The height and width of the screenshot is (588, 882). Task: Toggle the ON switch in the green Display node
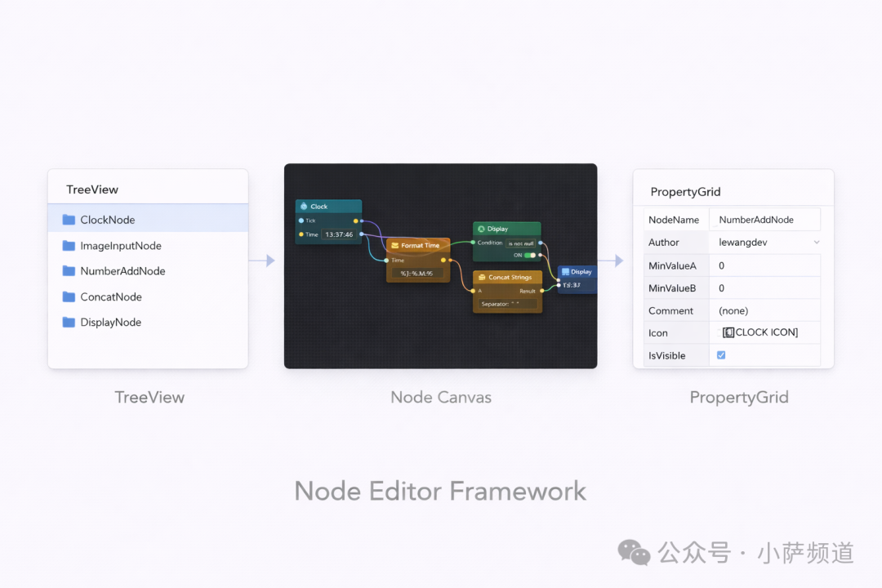[530, 256]
